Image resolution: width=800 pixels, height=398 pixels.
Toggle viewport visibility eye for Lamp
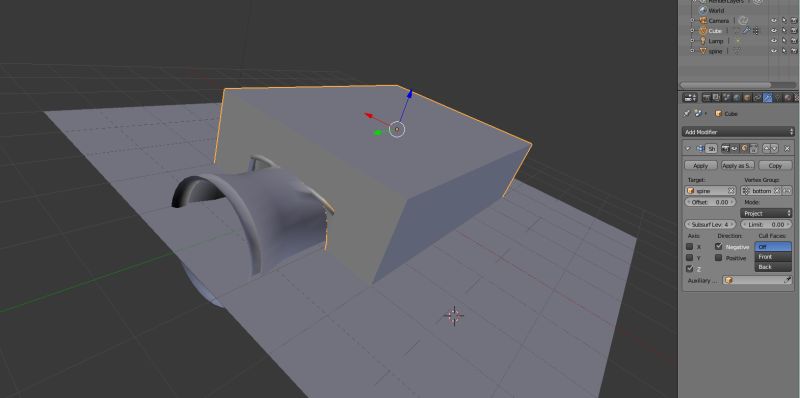pos(773,41)
